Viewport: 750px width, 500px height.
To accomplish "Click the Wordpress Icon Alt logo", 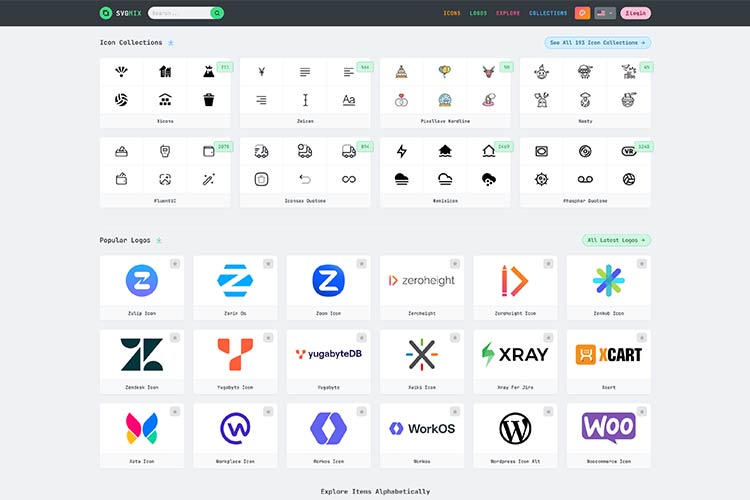I will [x=515, y=428].
